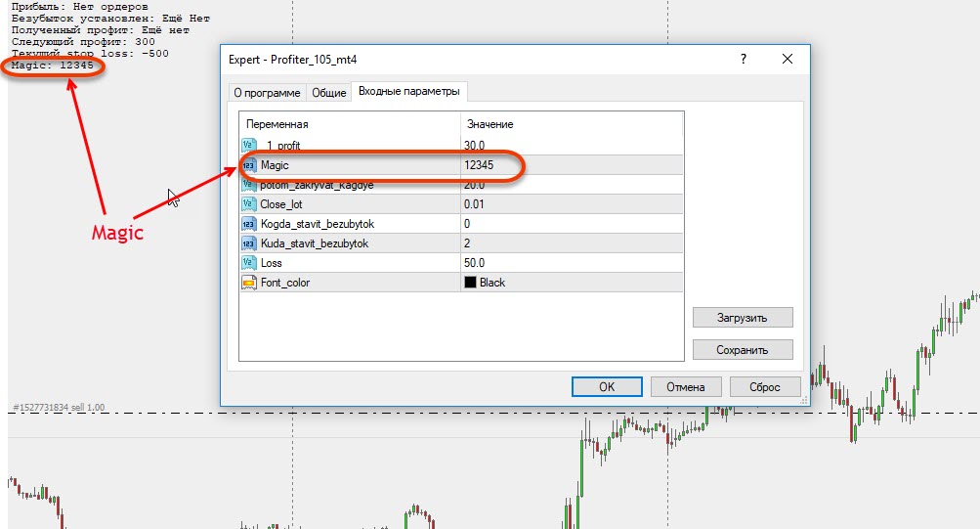Screen dimensions: 980x529
Task: Click the color-type icon beside Font_color
Action: pyautogui.click(x=249, y=283)
